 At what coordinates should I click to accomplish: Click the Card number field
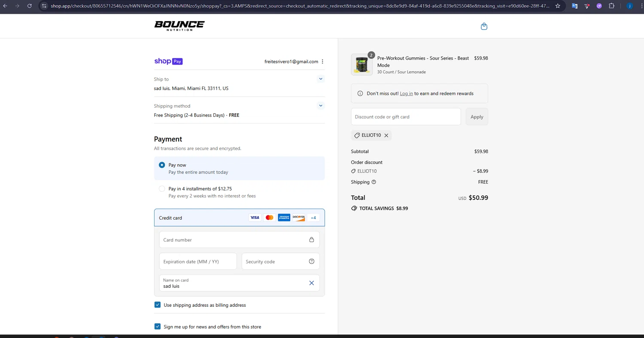(240, 240)
